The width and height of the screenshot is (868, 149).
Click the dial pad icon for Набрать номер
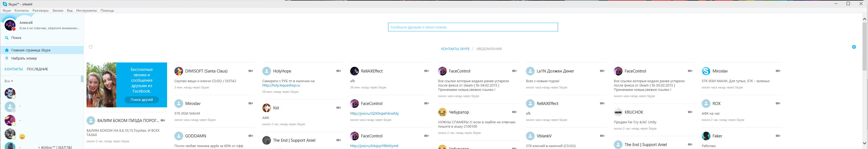pyautogui.click(x=7, y=58)
